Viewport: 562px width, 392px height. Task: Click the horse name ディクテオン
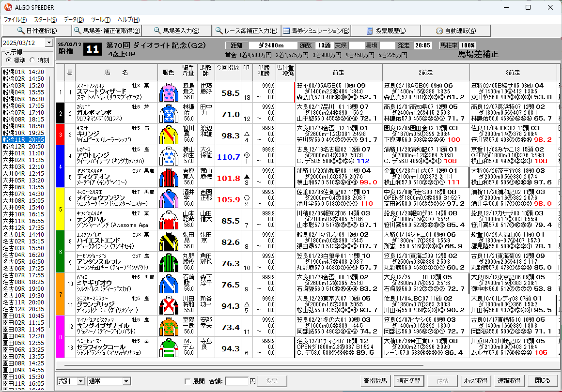pyautogui.click(x=93, y=177)
